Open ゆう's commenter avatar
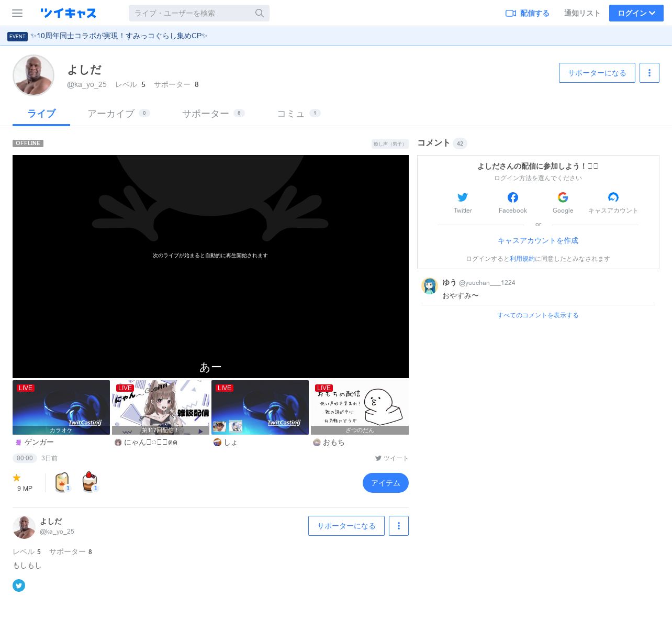The image size is (672, 630). click(x=430, y=286)
